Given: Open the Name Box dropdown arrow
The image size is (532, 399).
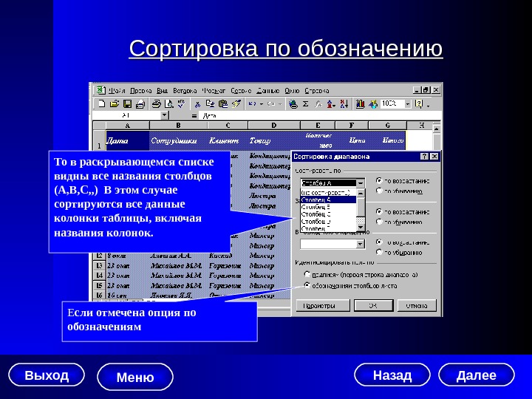Looking at the screenshot, I should tap(164, 115).
